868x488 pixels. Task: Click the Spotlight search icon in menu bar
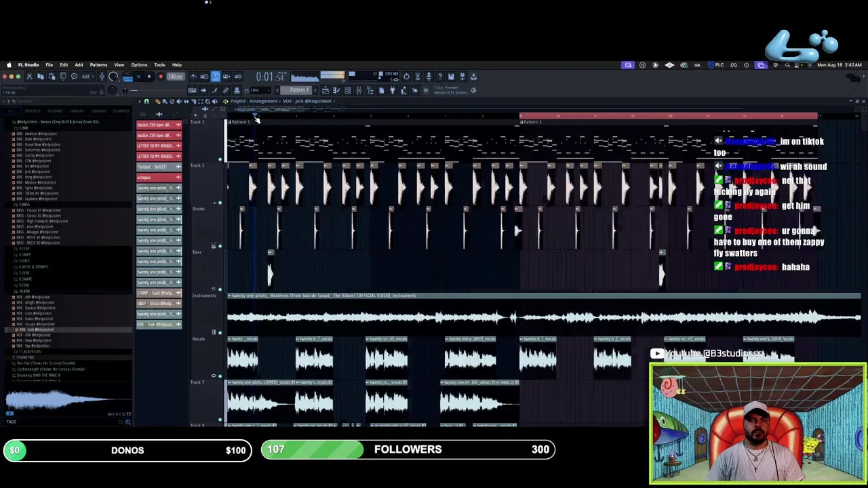[788, 65]
